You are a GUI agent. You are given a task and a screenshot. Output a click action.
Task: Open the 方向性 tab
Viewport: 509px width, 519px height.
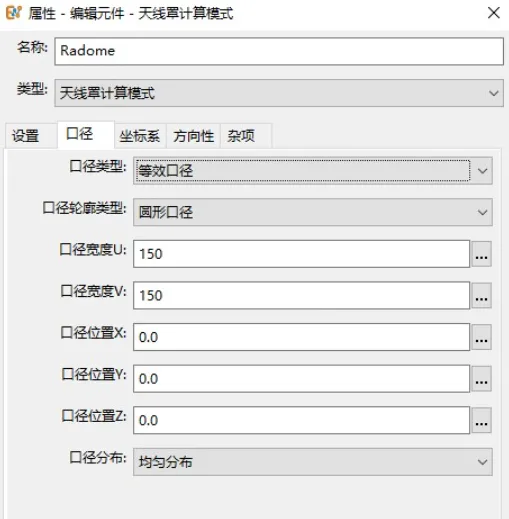(193, 136)
